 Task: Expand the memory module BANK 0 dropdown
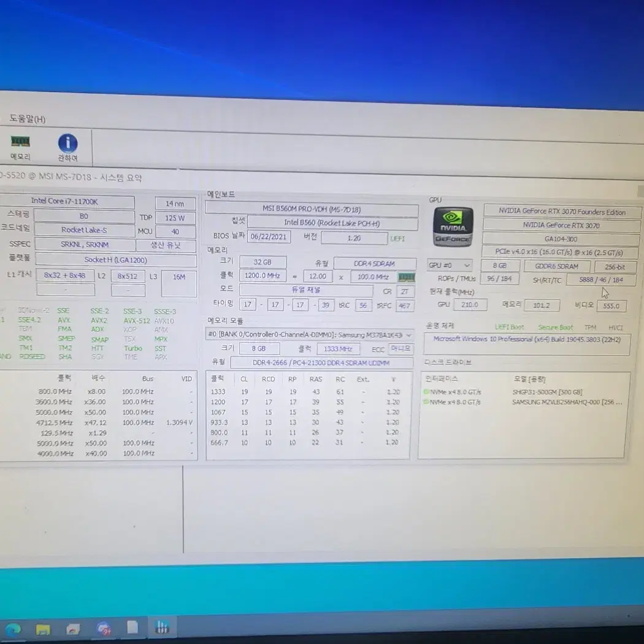click(310, 335)
